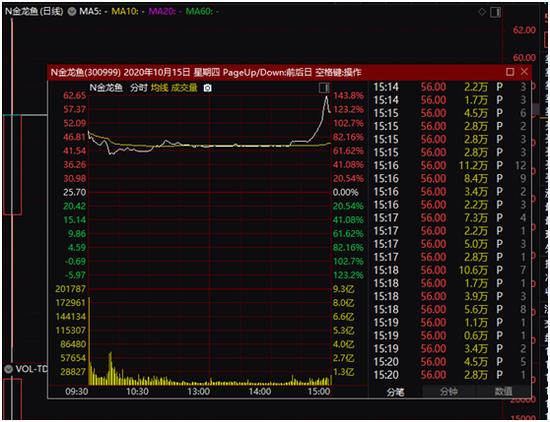Toggle the side panel icon in top header
The height and width of the screenshot is (422, 550).
point(496,12)
